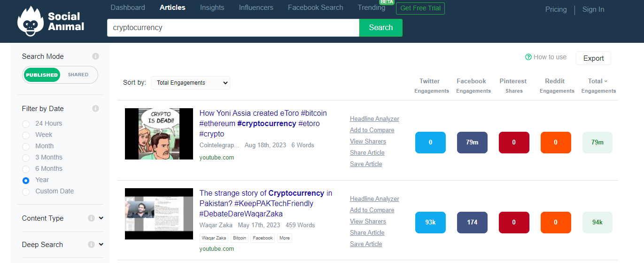The width and height of the screenshot is (644, 263).
Task: Click the Deep Search info icon
Action: 91,245
